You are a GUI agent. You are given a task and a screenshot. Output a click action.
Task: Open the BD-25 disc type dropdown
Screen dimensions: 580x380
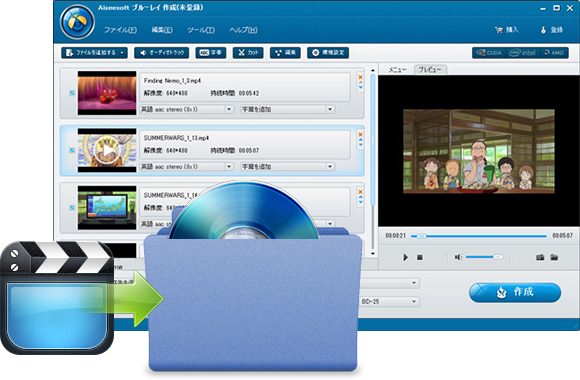coord(389,302)
